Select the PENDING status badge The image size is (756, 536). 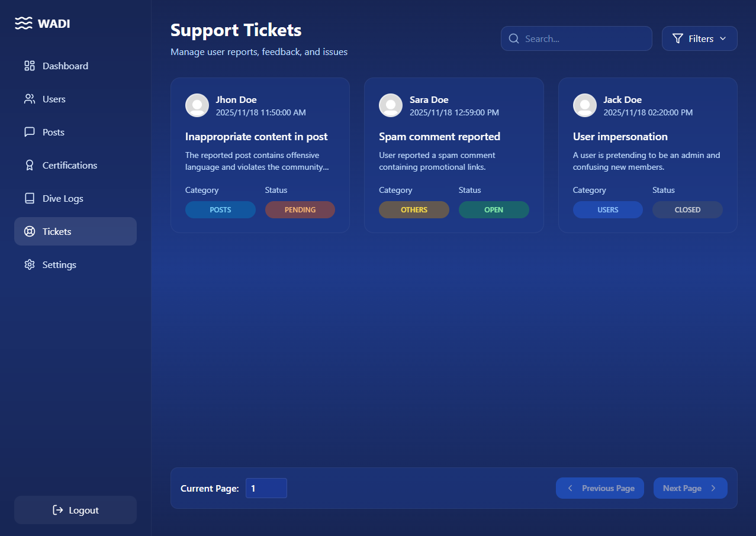[300, 209]
